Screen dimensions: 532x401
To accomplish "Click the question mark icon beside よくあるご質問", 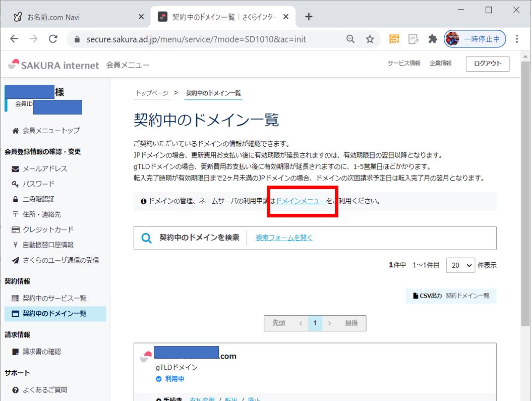I will 15,390.
